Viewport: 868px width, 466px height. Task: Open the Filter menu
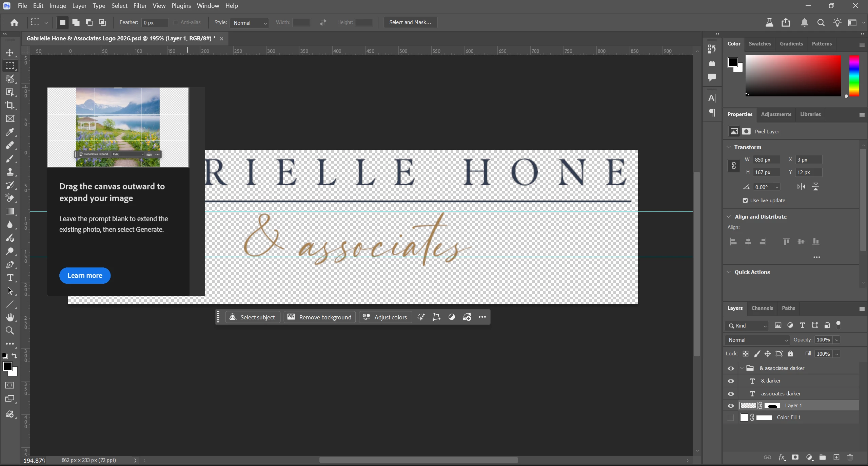pyautogui.click(x=140, y=6)
